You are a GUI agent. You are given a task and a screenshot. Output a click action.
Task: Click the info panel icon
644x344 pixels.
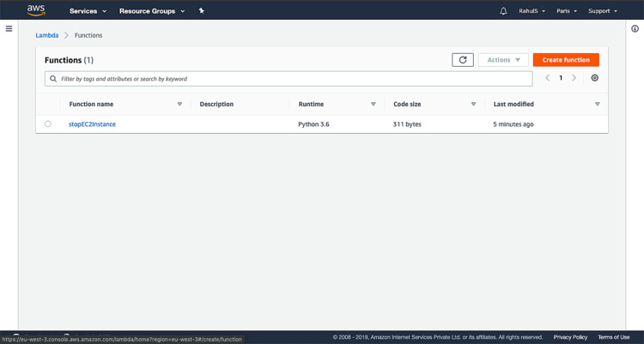point(635,28)
